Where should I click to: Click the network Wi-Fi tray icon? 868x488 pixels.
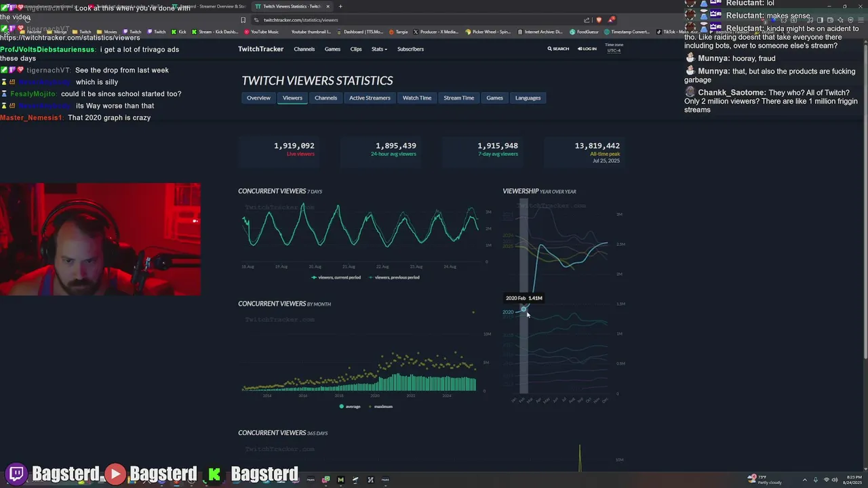point(826,479)
